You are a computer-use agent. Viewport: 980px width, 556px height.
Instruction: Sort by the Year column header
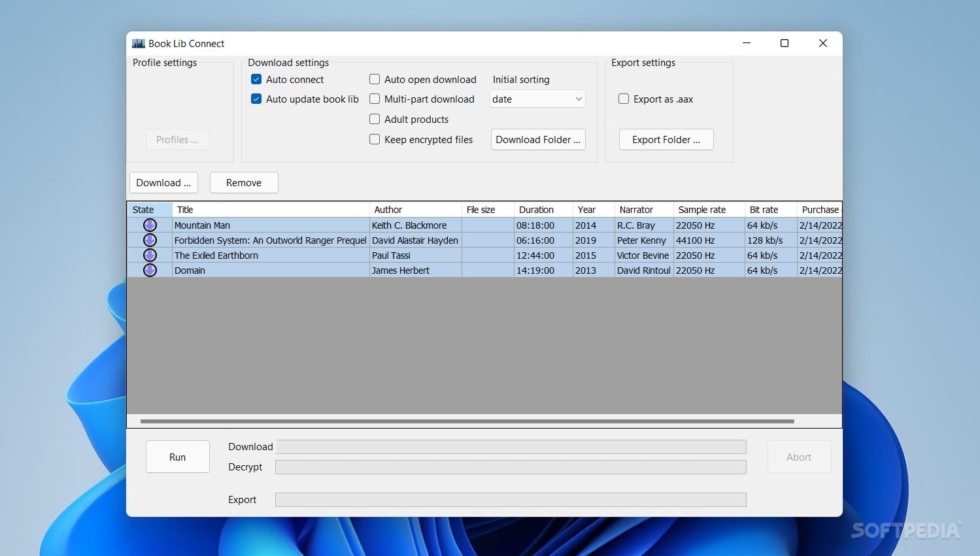[x=594, y=210]
